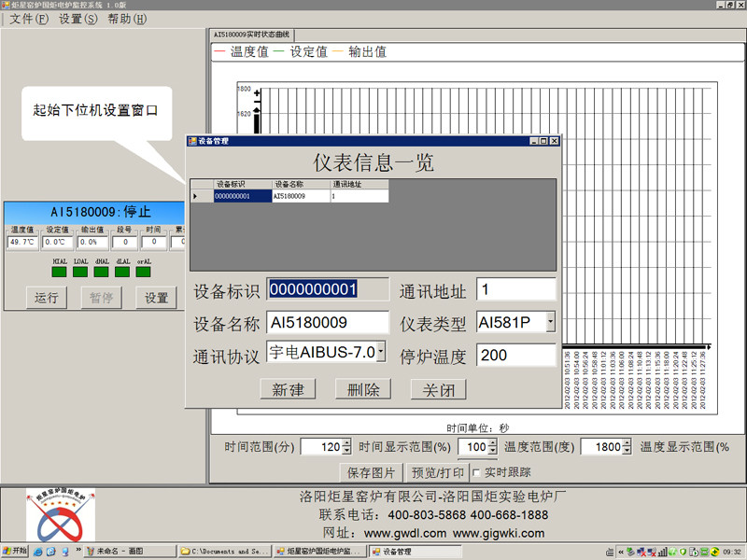This screenshot has width=747, height=560.
Task: Open the 文件(F) menu
Action: pos(29,19)
